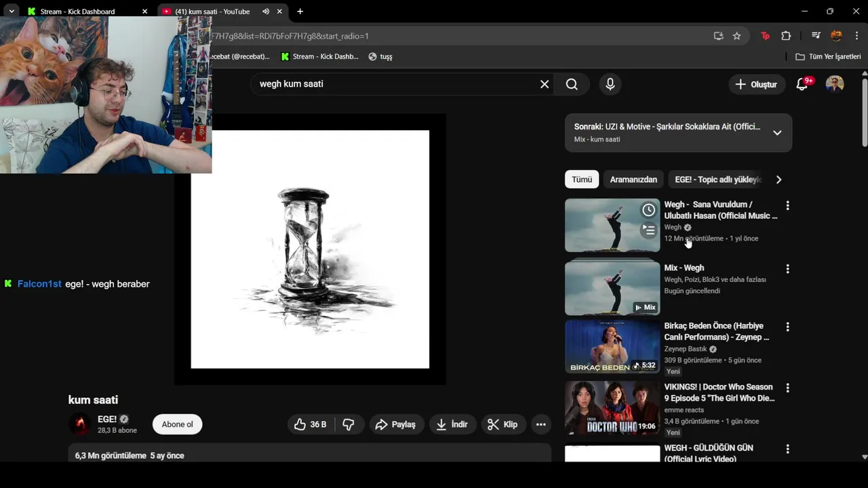Start voice search with microphone icon
868x488 pixels.
[x=610, y=84]
